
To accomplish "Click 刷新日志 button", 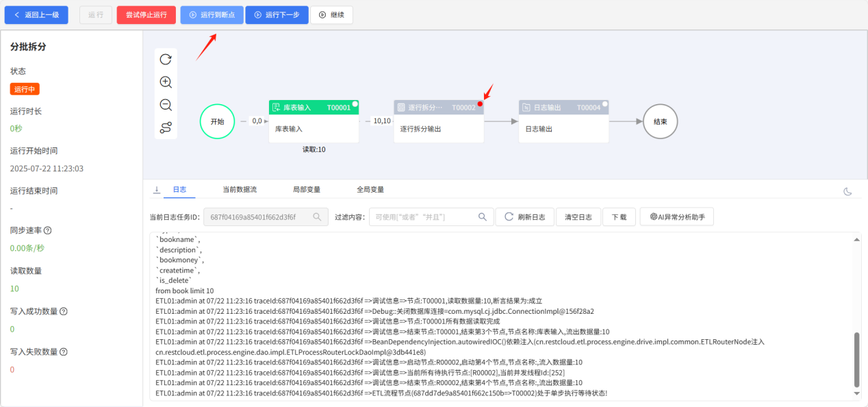I will point(525,217).
